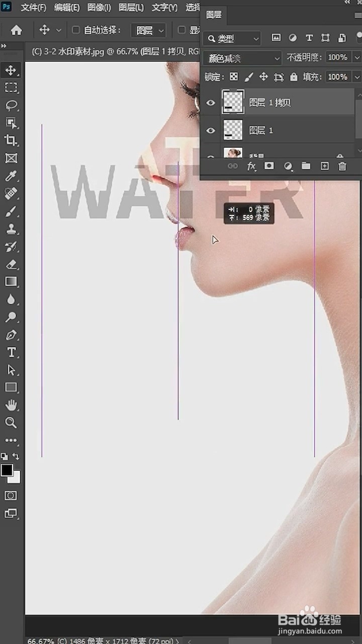Select the Eraser tool
Image resolution: width=362 pixels, height=644 pixels.
pyautogui.click(x=11, y=264)
